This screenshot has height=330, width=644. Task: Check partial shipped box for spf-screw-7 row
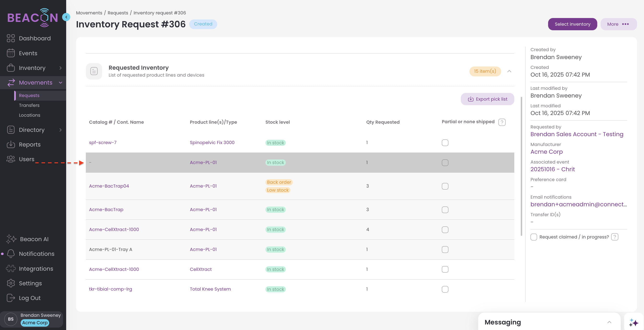coord(445,143)
